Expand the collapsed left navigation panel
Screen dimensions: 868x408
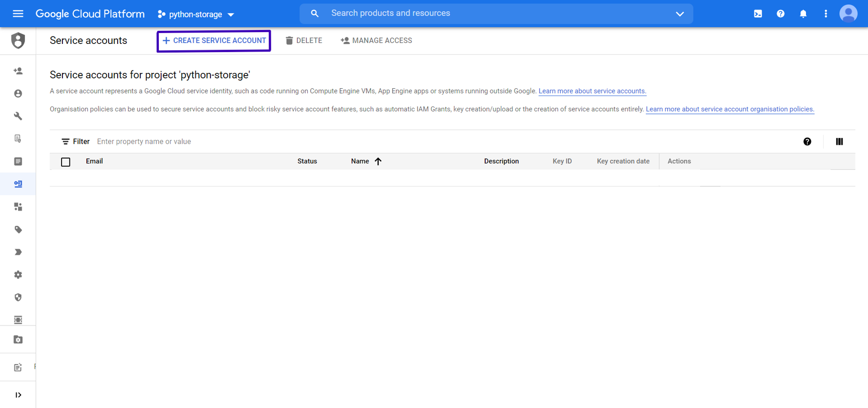pyautogui.click(x=18, y=395)
